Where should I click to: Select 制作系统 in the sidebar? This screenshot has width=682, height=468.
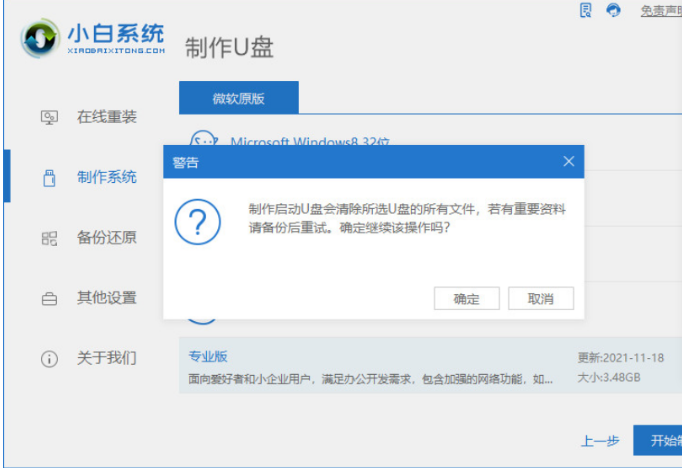(x=107, y=177)
